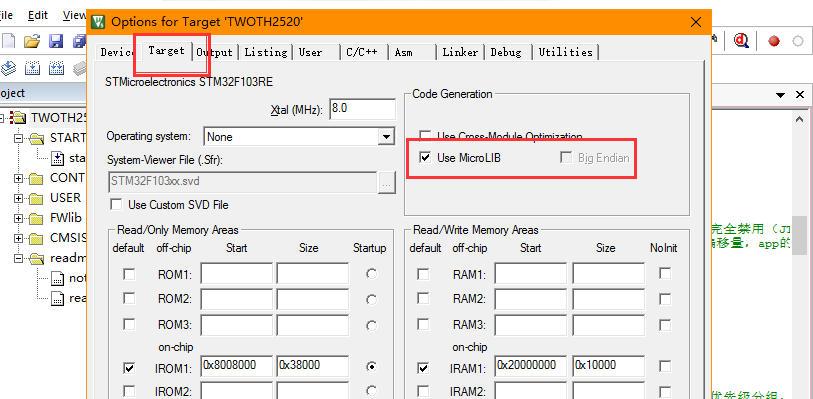This screenshot has width=813, height=399.
Task: Click the Open file folder icon
Action: pos(32,41)
